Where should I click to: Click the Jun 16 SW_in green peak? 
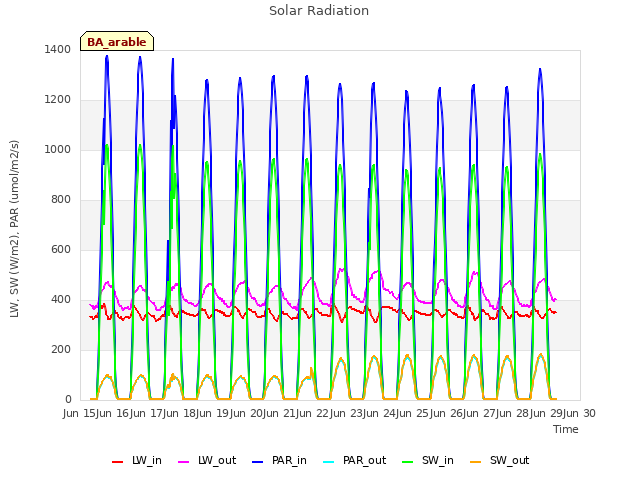140,145
